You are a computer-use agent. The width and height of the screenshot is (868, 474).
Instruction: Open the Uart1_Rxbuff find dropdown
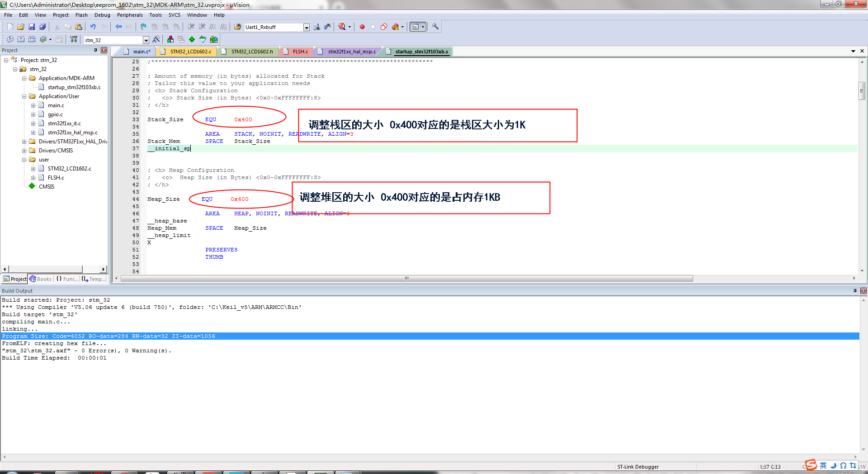(306, 27)
